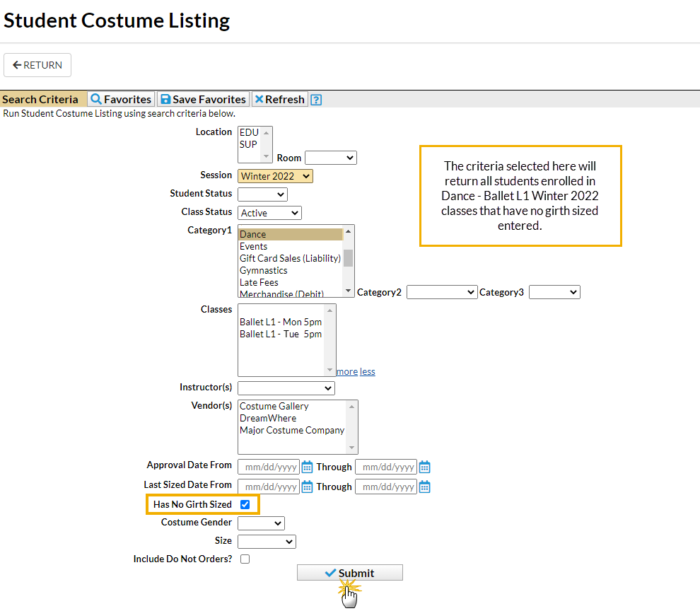Expand the Class Status dropdown
The height and width of the screenshot is (611, 700).
(269, 212)
